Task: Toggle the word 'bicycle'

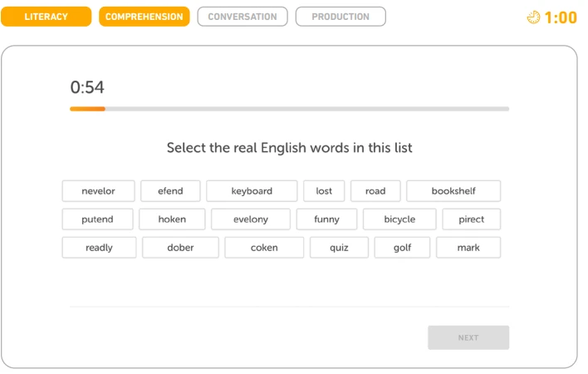Action: point(399,219)
